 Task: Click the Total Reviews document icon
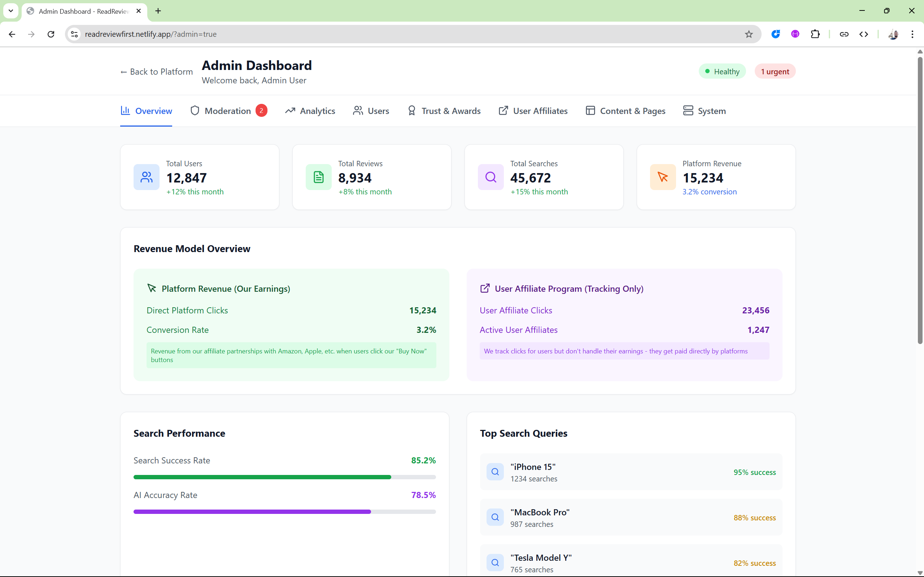tap(318, 177)
